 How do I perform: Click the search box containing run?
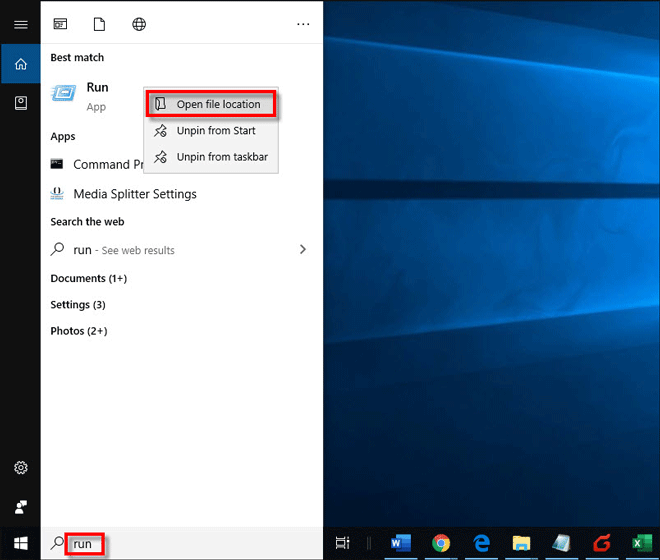click(182, 544)
